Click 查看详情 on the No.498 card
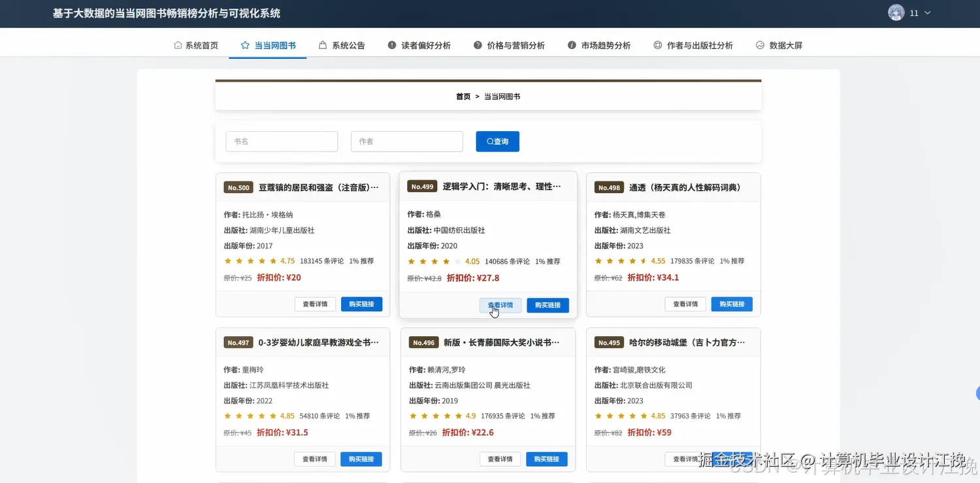980x483 pixels. (x=685, y=304)
